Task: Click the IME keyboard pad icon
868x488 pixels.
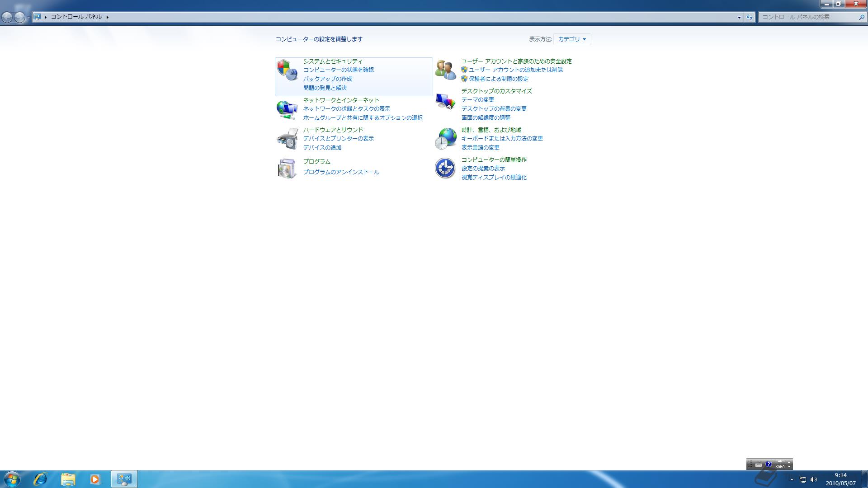Action: [759, 465]
